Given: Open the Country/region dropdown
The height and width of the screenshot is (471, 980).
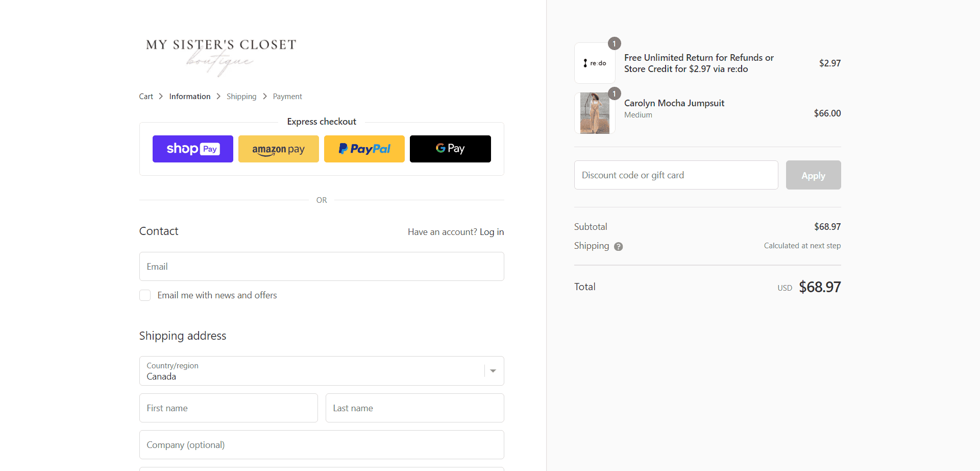Looking at the screenshot, I should (322, 371).
